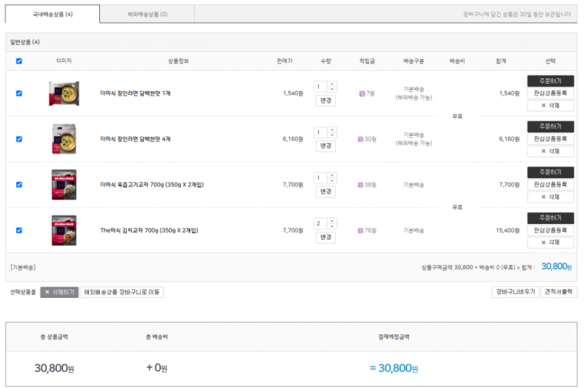
Task: Uncheck the 장인라면 담백한맛 1개 checkbox
Action: pos(19,93)
